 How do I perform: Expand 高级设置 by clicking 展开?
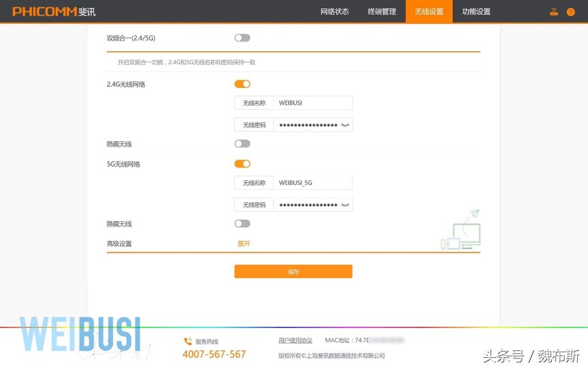click(244, 244)
